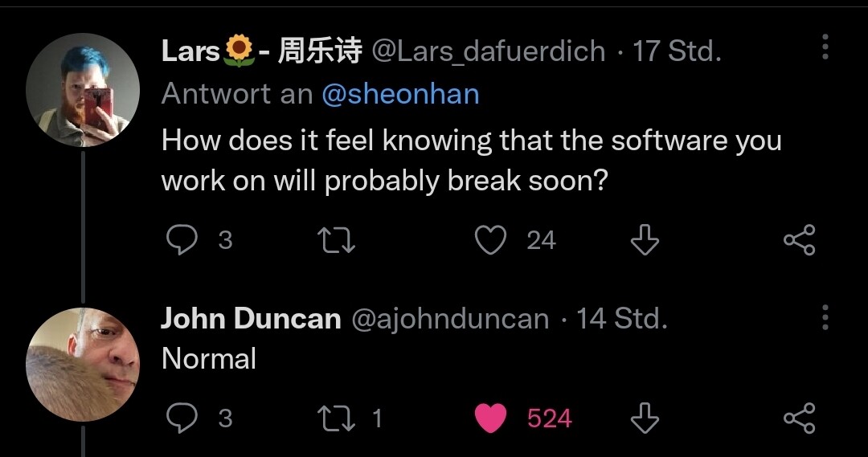The width and height of the screenshot is (868, 457).
Task: Reply to John Duncan's tweet
Action: tap(182, 418)
